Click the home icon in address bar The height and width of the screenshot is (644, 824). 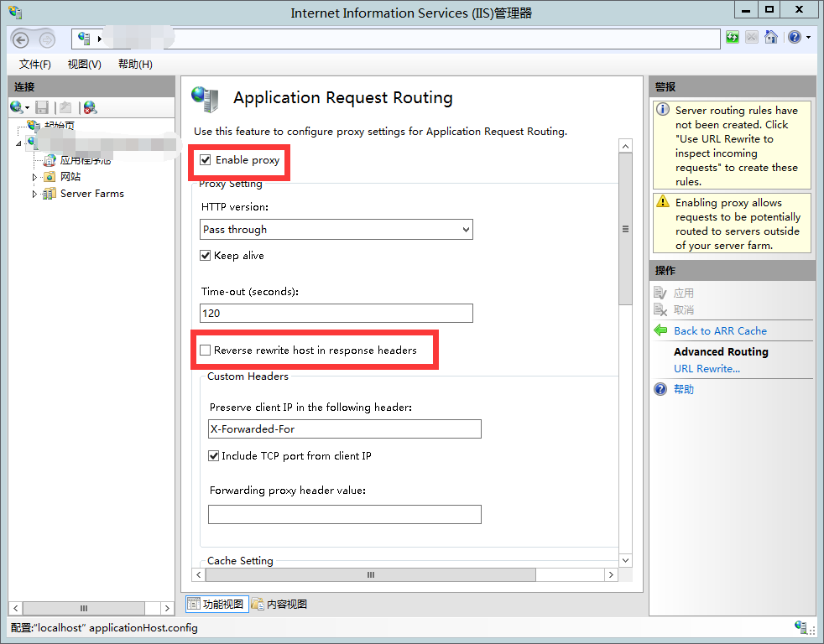coord(770,38)
